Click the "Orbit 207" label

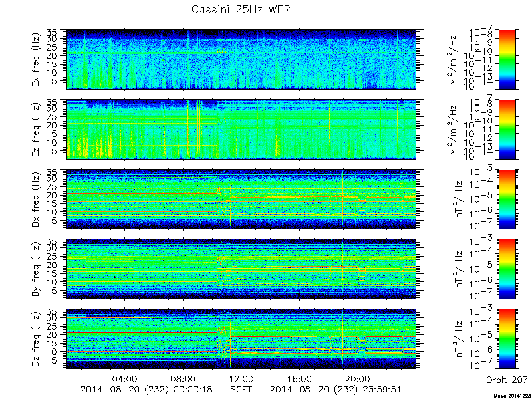pos(507,379)
